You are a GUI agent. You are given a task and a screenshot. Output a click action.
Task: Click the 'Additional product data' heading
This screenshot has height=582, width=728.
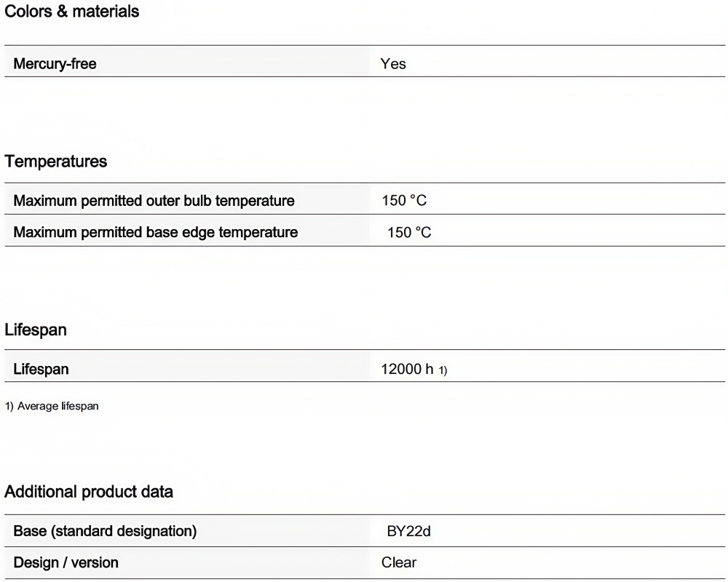click(89, 492)
